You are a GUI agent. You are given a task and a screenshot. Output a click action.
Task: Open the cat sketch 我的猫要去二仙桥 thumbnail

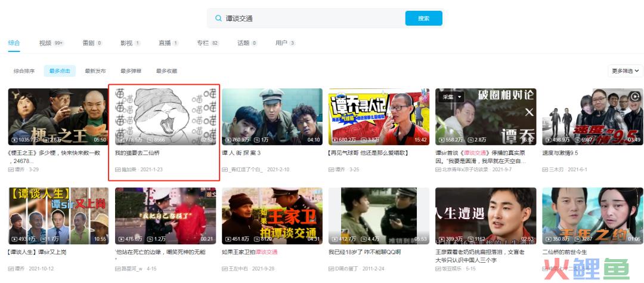(165, 117)
